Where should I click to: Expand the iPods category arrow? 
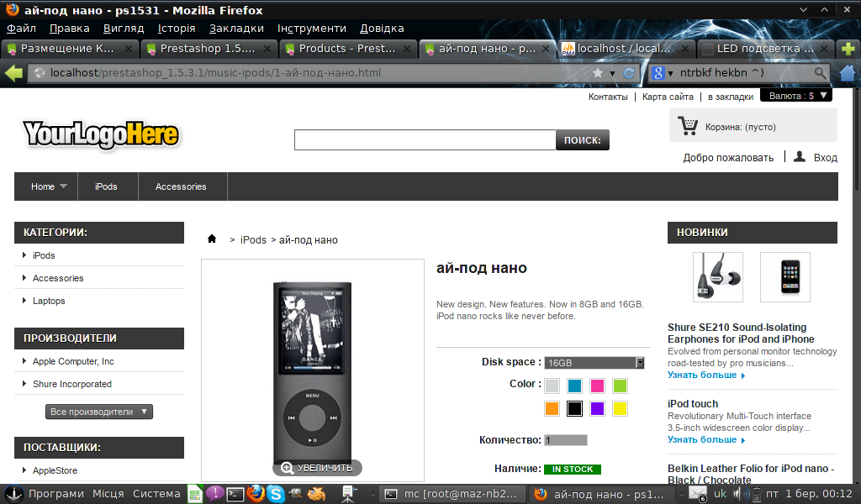[x=24, y=255]
